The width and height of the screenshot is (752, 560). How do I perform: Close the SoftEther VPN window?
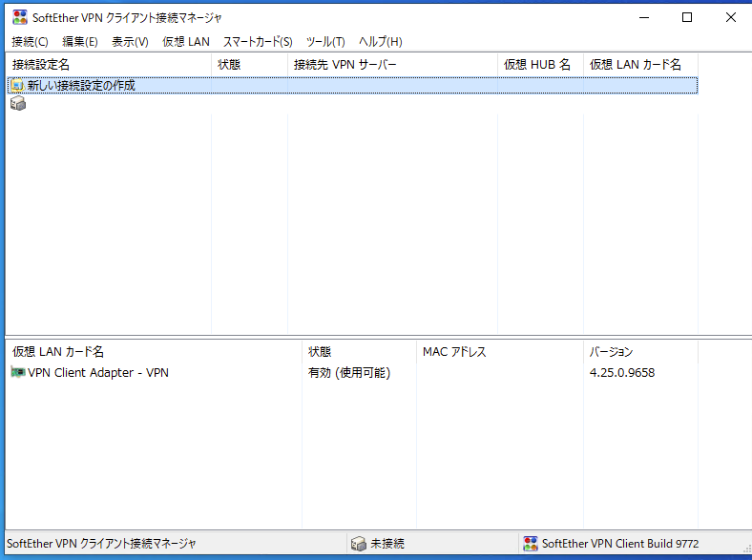(x=730, y=17)
